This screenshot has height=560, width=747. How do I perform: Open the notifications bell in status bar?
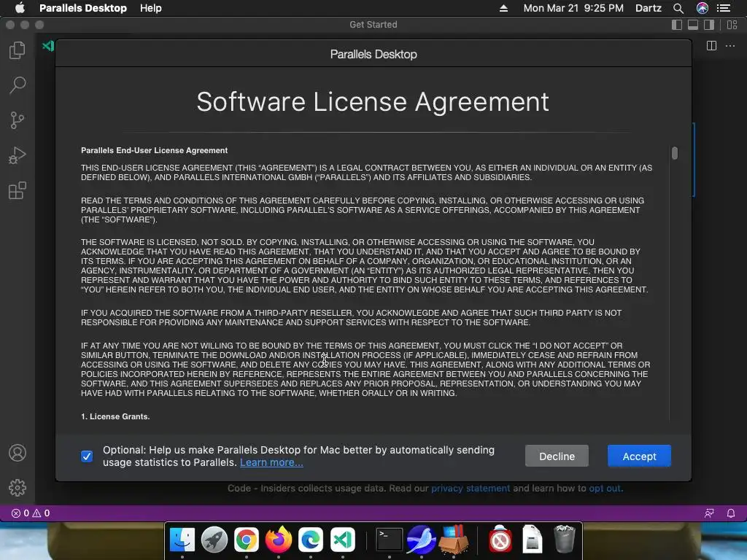coord(731,513)
